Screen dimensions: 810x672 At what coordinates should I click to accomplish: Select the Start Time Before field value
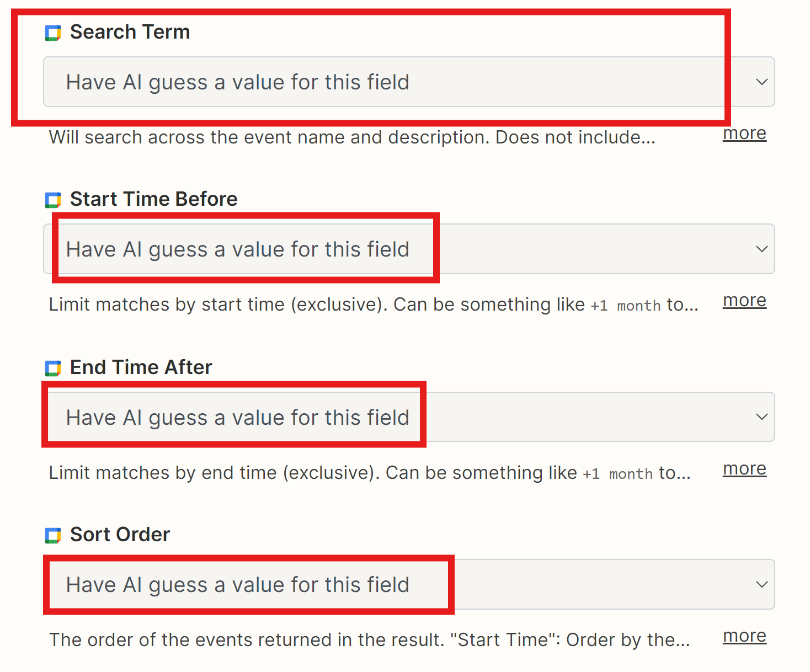click(x=409, y=249)
